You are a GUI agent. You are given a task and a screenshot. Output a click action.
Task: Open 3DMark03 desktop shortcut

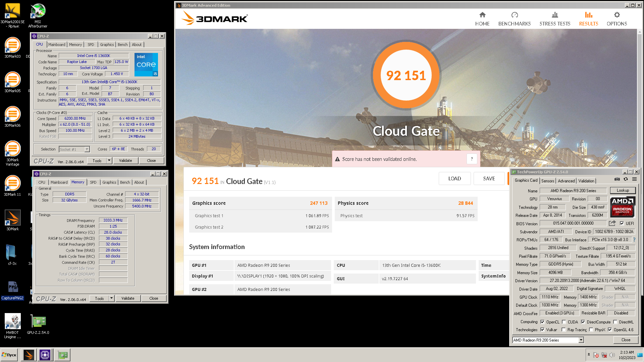coord(12,48)
